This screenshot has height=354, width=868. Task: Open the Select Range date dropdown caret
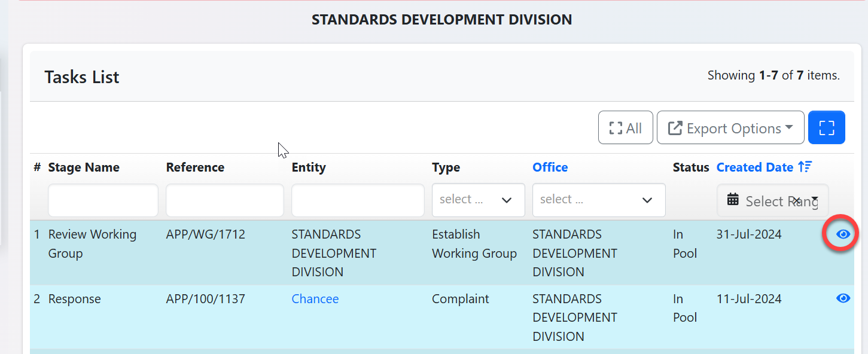point(815,200)
